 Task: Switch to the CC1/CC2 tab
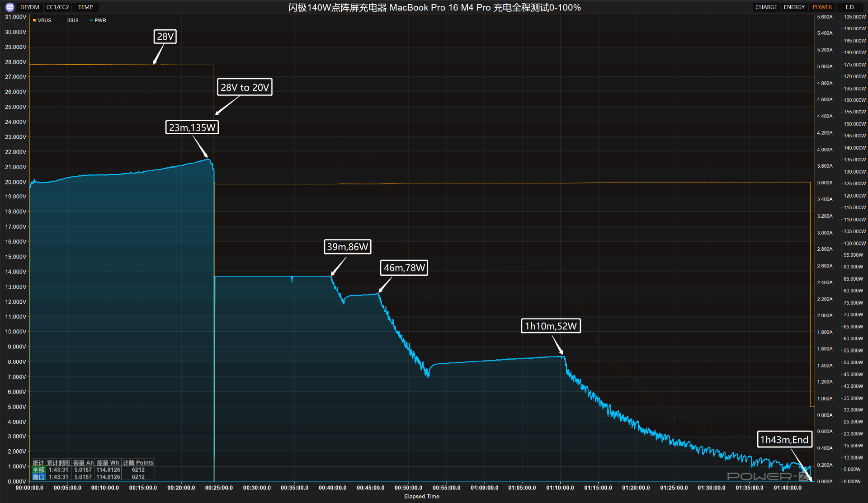point(57,7)
